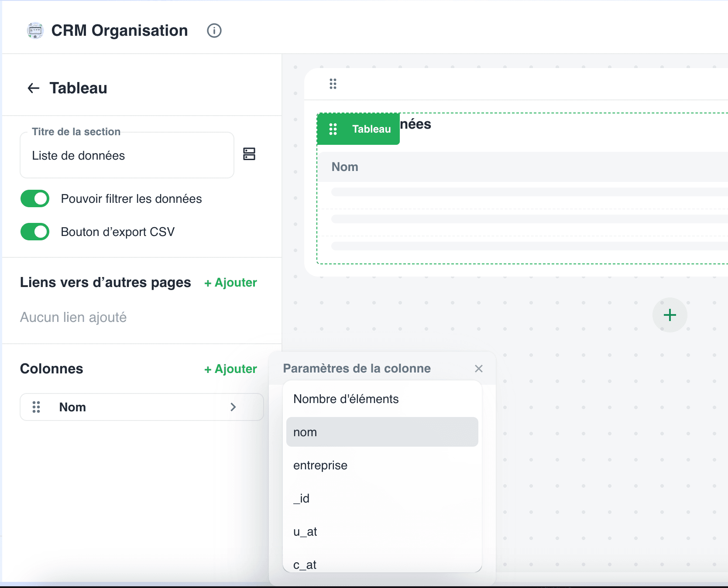Click the green Tableau label on the canvas
This screenshot has width=728, height=588.
pos(371,129)
